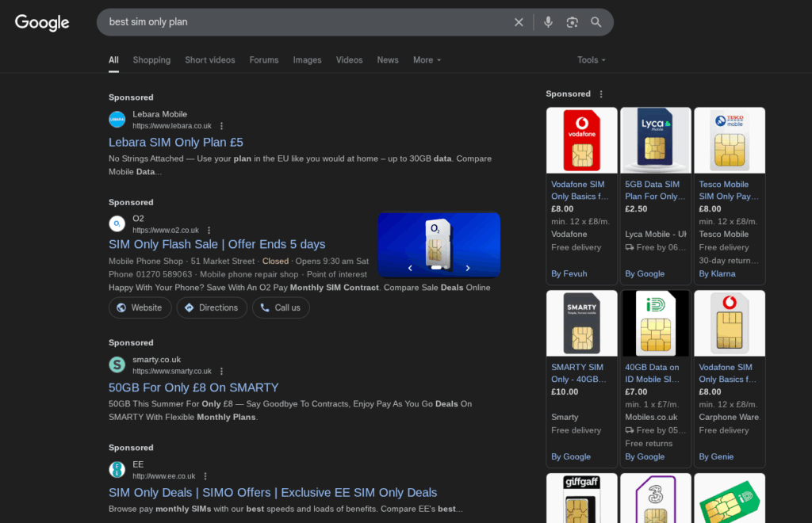
Task: Click By Genie under Carphone Warehouse listing
Action: 716,456
